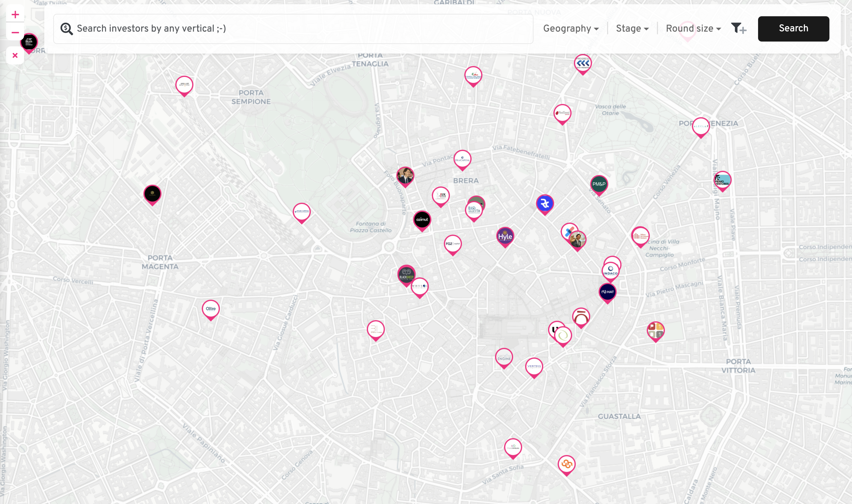Click the Oltre investor marker

pos(210,309)
